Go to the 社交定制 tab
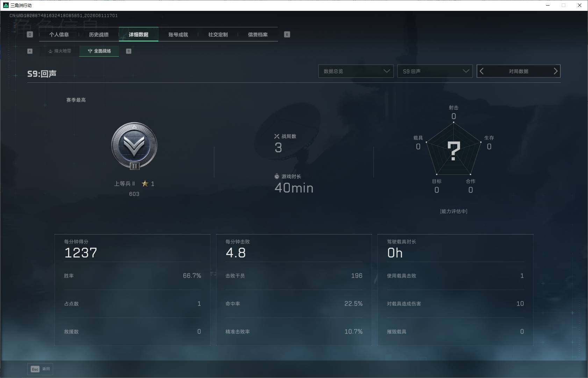 coord(218,35)
